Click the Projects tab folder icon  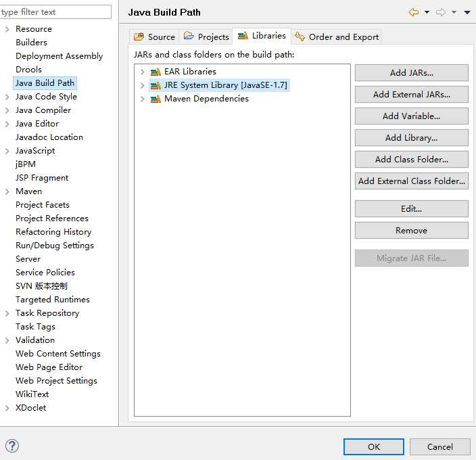pyautogui.click(x=189, y=36)
